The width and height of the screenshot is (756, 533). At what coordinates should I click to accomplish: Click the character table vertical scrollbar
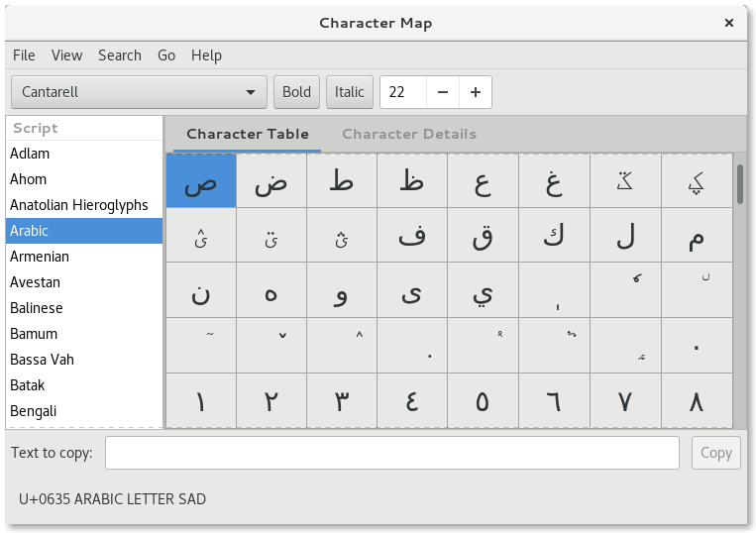point(739,184)
